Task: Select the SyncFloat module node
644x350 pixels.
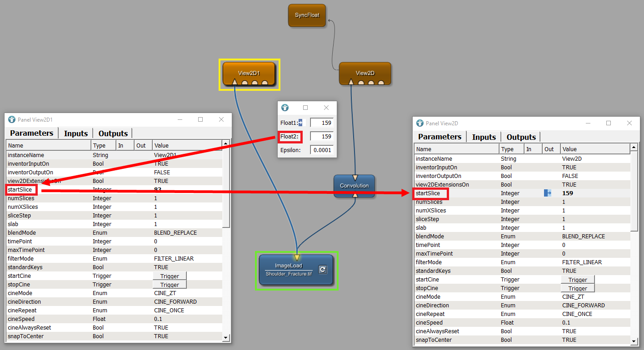Action: [307, 15]
